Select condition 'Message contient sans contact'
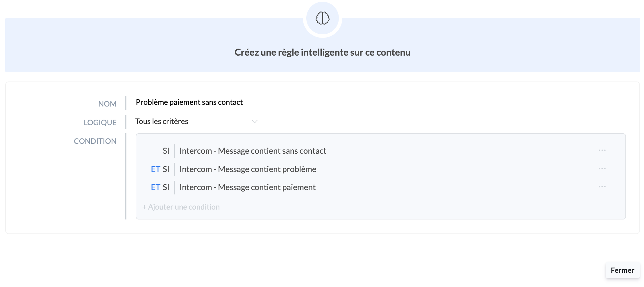Screen dimensions: 644x287 [x=253, y=151]
